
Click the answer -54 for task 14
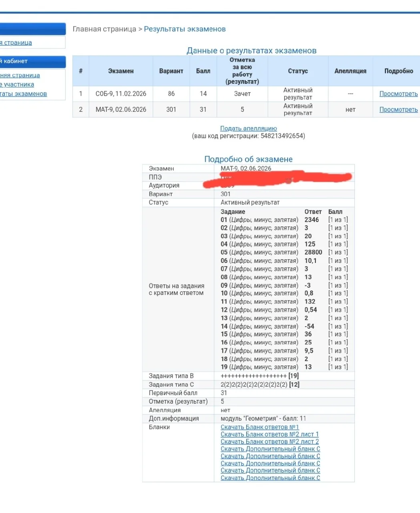pyautogui.click(x=309, y=326)
